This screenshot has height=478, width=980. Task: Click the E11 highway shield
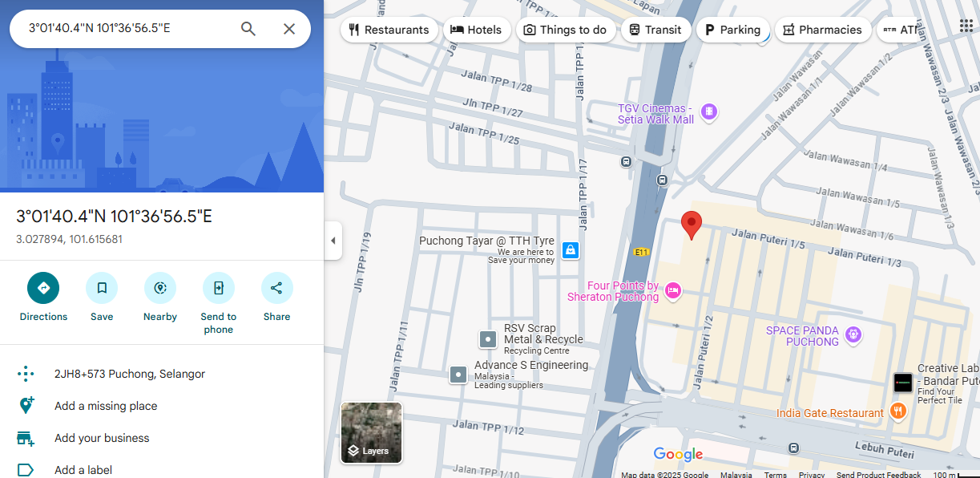click(641, 252)
